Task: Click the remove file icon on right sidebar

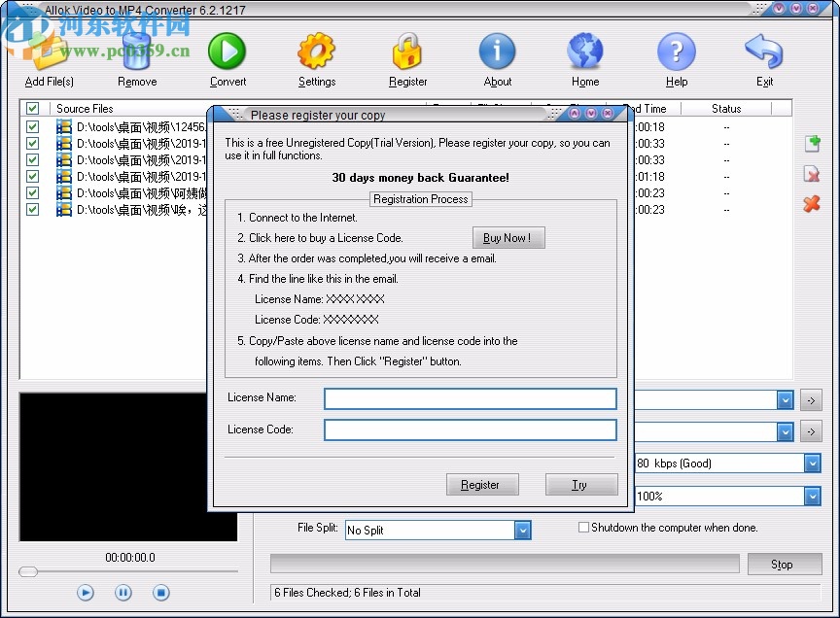Action: pos(813,174)
